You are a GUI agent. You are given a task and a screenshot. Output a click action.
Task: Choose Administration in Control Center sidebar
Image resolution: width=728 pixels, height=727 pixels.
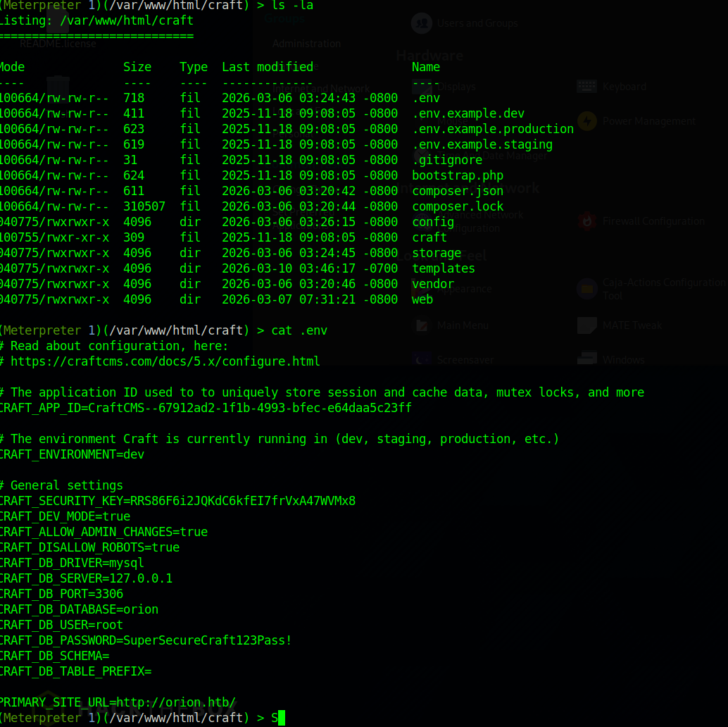(306, 44)
